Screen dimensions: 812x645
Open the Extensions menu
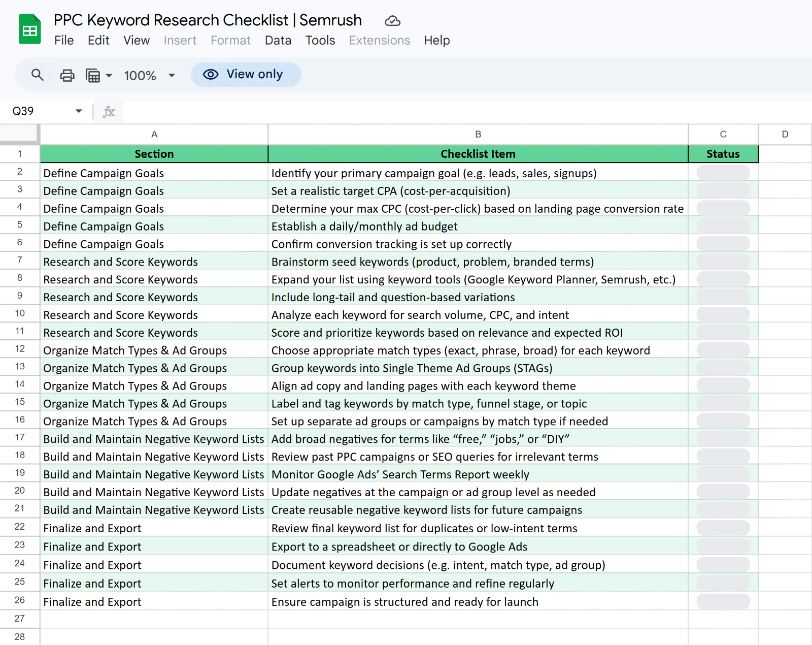coord(379,41)
